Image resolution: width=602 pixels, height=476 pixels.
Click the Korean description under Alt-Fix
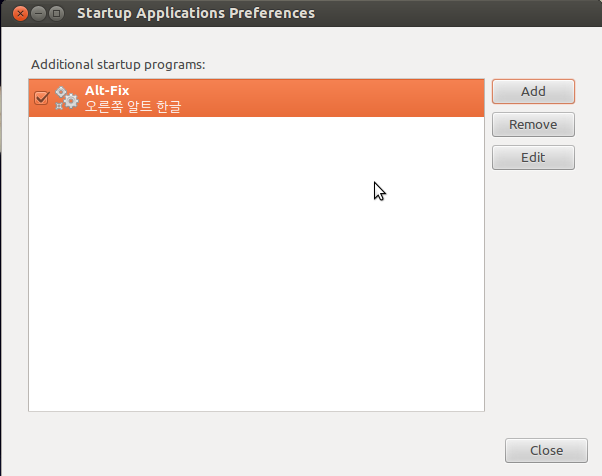[133, 106]
